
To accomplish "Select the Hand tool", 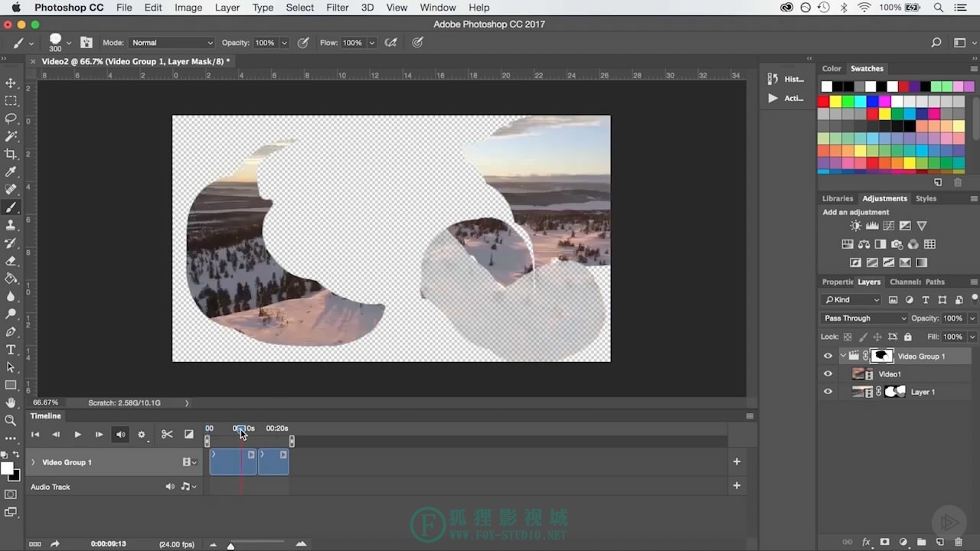I will tap(11, 403).
